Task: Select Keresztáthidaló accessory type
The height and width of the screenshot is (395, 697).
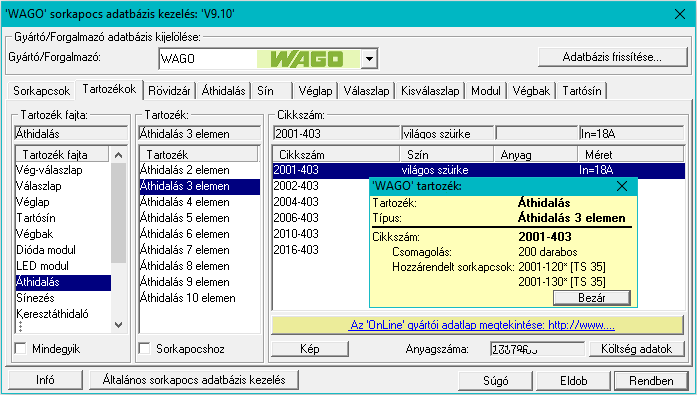Action: coord(63,314)
